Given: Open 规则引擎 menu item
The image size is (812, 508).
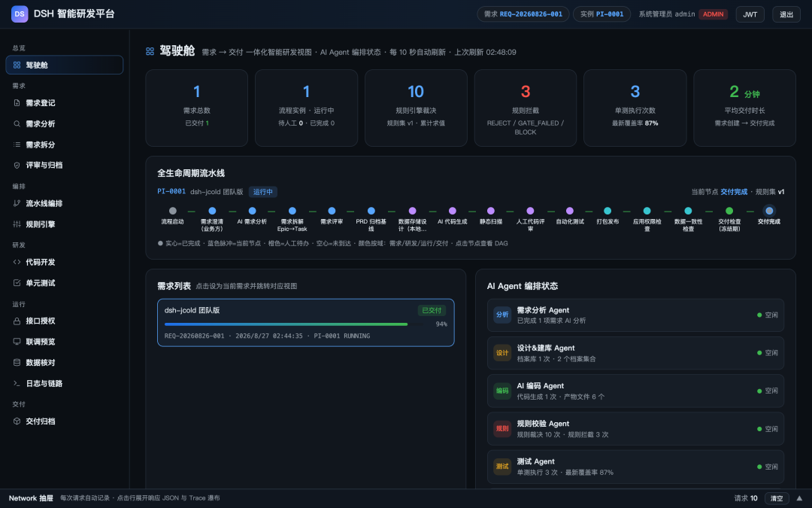Looking at the screenshot, I should pyautogui.click(x=64, y=224).
